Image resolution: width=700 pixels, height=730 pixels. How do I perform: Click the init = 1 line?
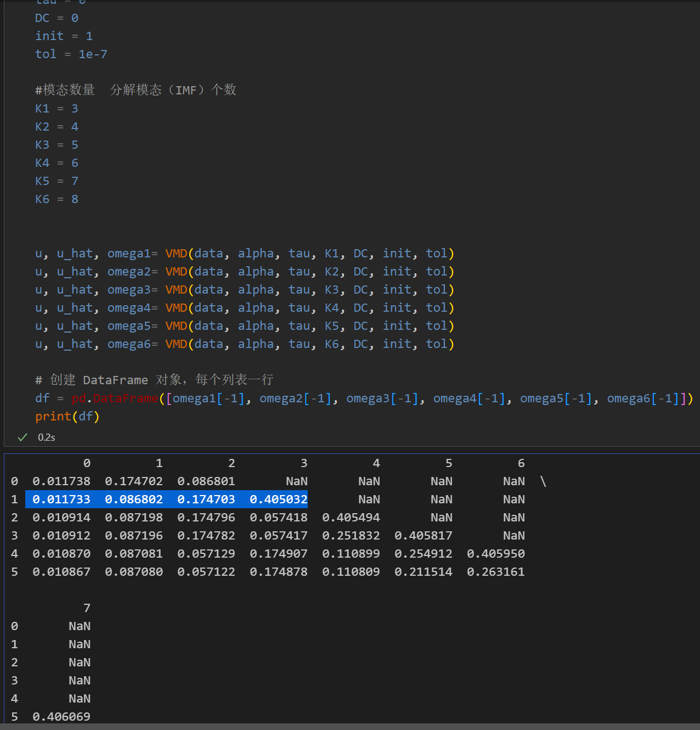[x=64, y=36]
